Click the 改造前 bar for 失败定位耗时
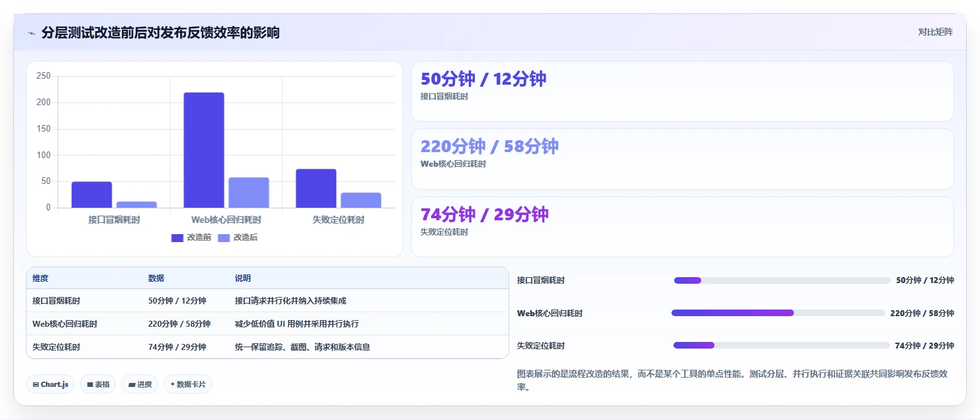 316,189
